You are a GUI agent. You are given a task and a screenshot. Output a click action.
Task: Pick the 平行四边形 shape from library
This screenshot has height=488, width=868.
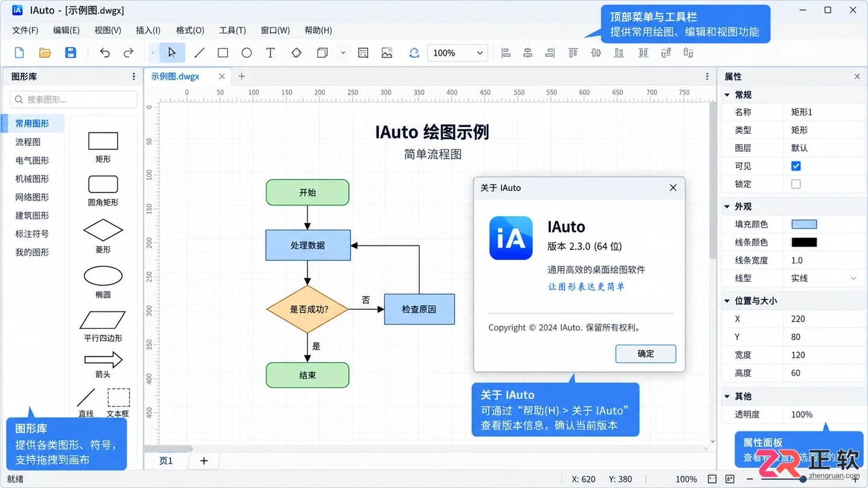pos(103,327)
